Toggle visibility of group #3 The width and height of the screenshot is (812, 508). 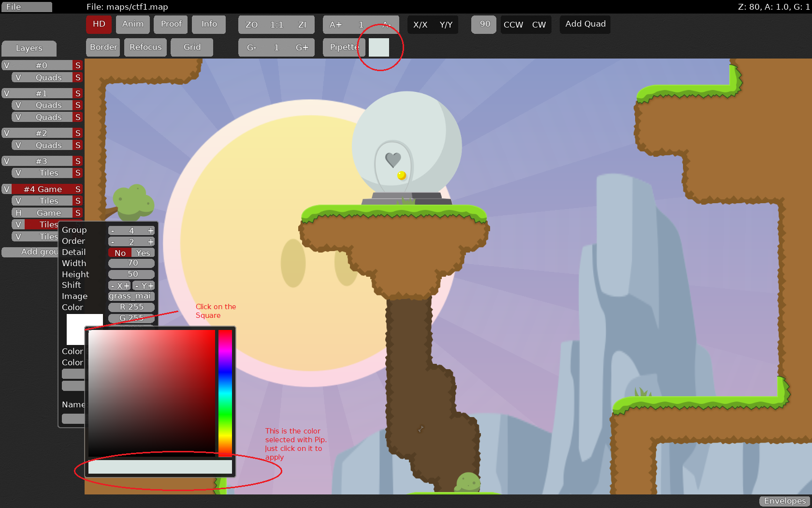pyautogui.click(x=6, y=161)
